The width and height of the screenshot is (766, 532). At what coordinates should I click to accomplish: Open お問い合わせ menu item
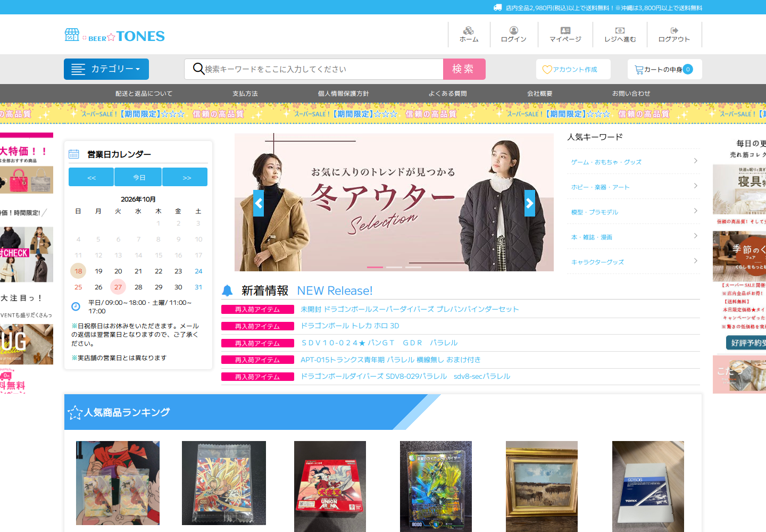631,94
